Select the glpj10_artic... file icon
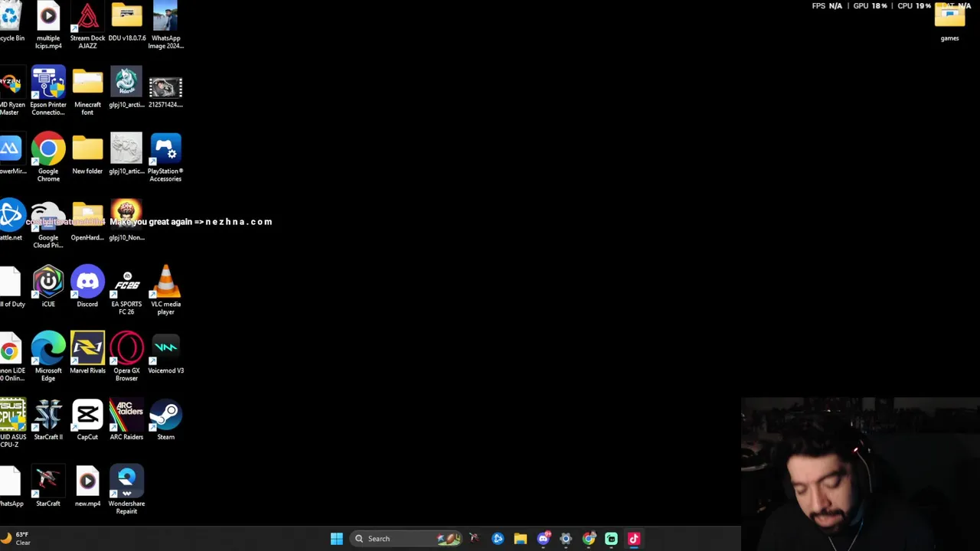The height and width of the screenshot is (551, 980). click(126, 155)
